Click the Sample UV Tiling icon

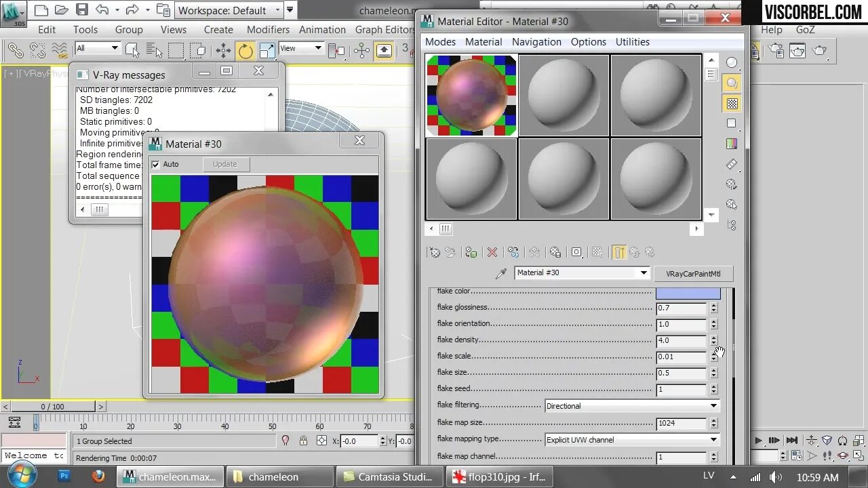pyautogui.click(x=732, y=123)
